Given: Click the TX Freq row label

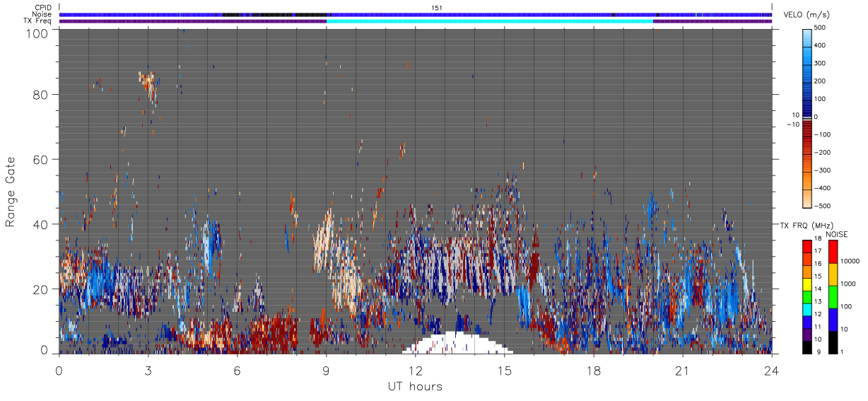Looking at the screenshot, I should click(x=38, y=21).
